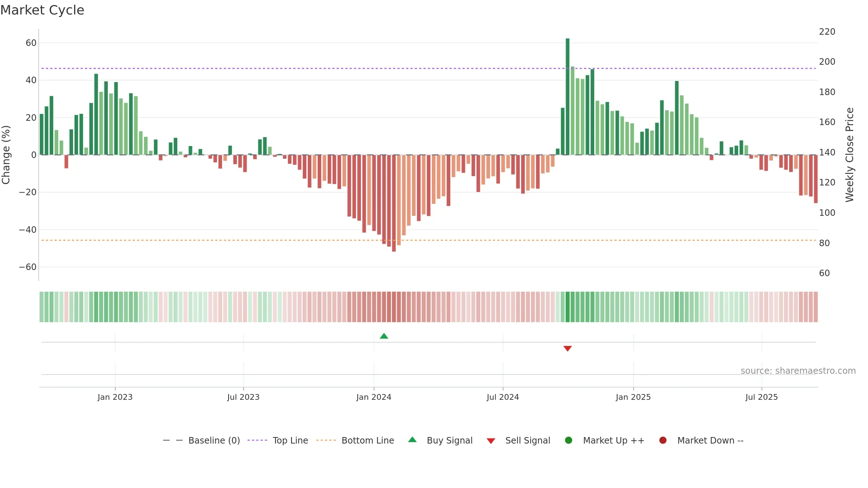The image size is (868, 488).
Task: Click the green buy signal triangle marker
Action: 384,336
